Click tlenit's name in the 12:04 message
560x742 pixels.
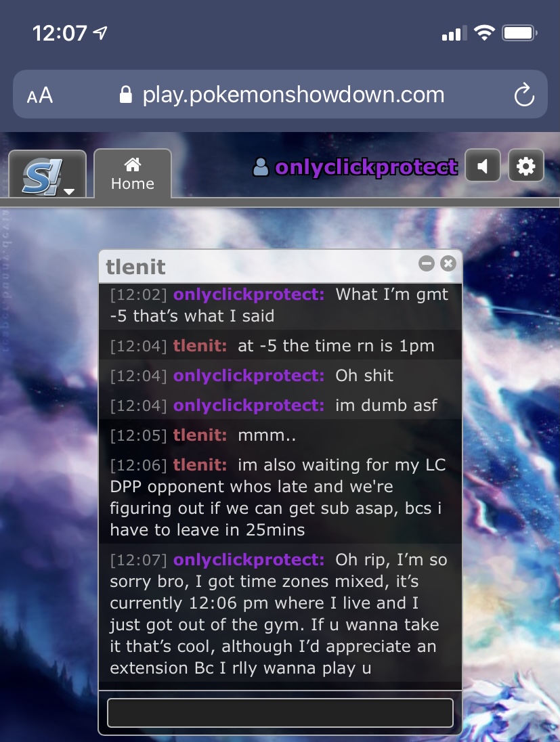point(200,346)
